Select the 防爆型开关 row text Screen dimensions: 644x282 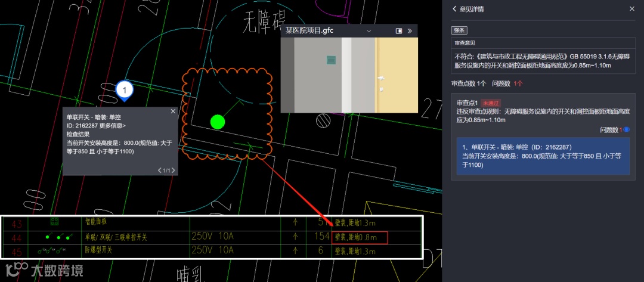pos(98,250)
